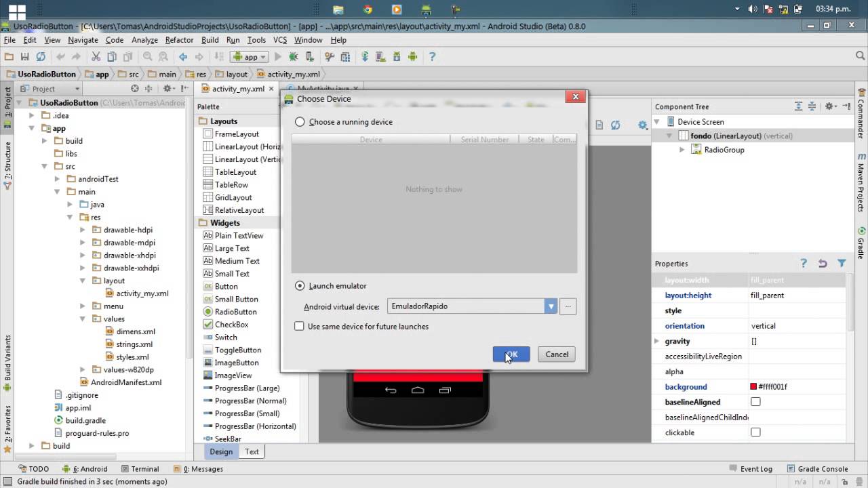Open the Gradle Console tool window

pos(816,468)
